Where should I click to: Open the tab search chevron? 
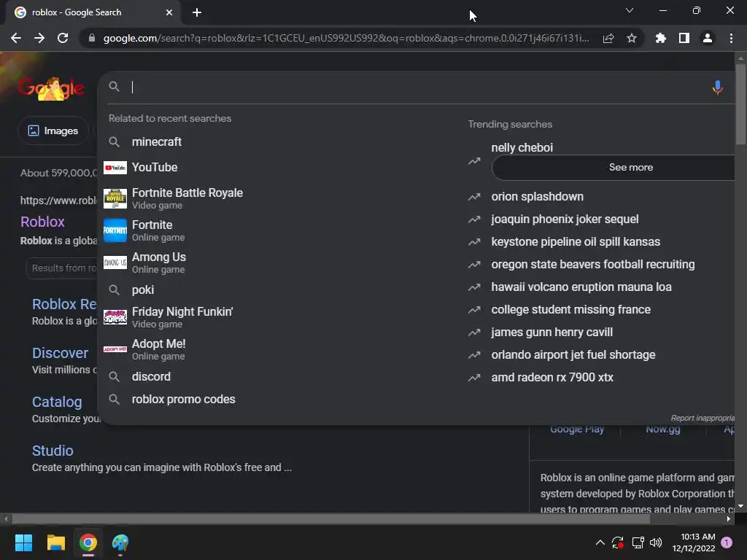pyautogui.click(x=630, y=10)
